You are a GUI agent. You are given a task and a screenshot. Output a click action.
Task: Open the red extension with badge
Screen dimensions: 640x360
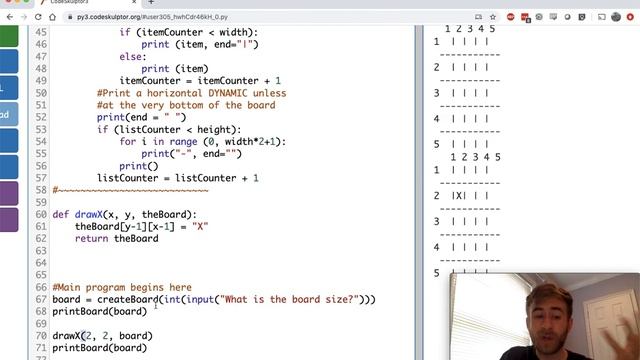(x=525, y=18)
